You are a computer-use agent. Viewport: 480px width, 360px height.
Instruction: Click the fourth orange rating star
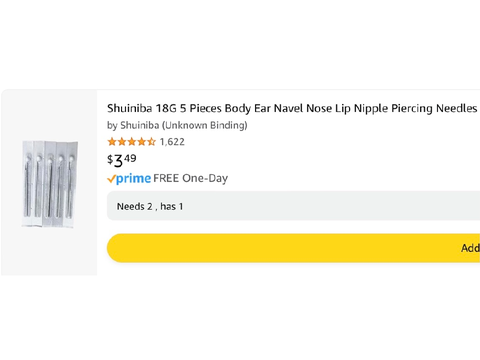point(142,142)
